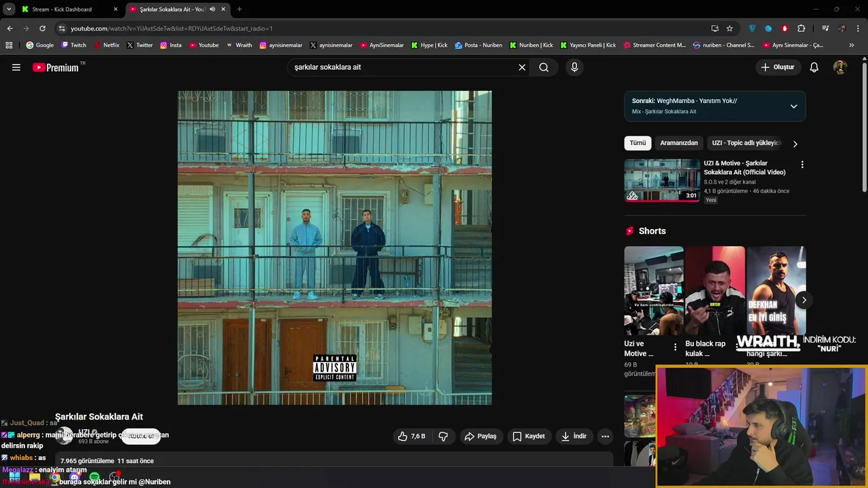This screenshot has width=868, height=488.
Task: Click the 'Paylaş' share button
Action: click(480, 436)
